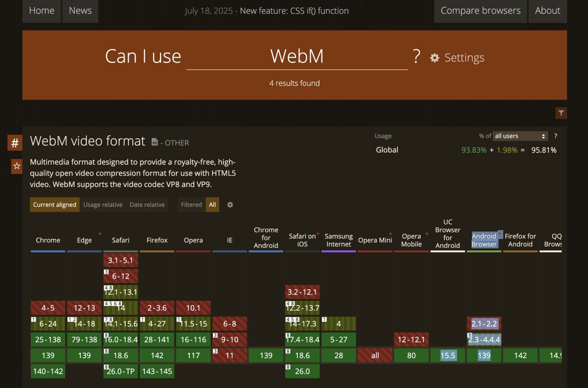Select Safari 3.1-5.1 cell
588x388 pixels.
coord(121,261)
